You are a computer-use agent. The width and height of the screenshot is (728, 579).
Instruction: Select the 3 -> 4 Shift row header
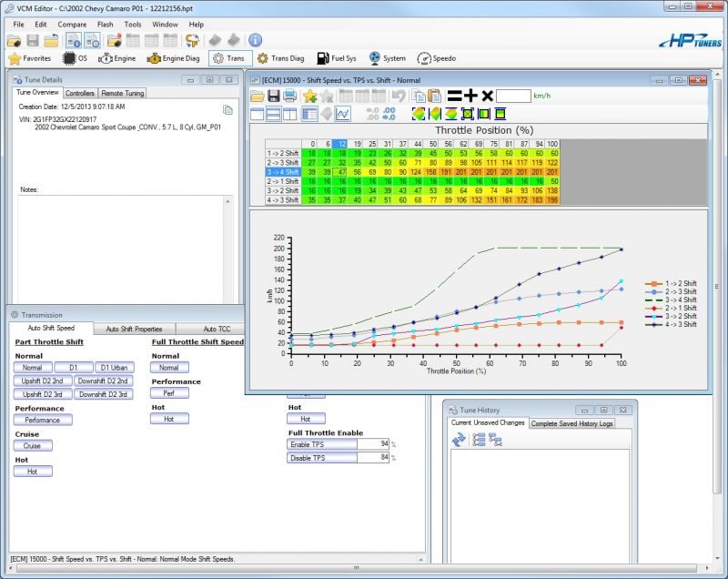pyautogui.click(x=283, y=171)
